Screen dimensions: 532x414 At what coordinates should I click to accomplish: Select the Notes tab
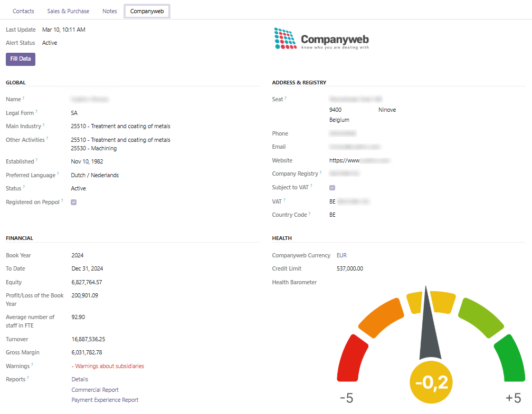click(x=109, y=11)
